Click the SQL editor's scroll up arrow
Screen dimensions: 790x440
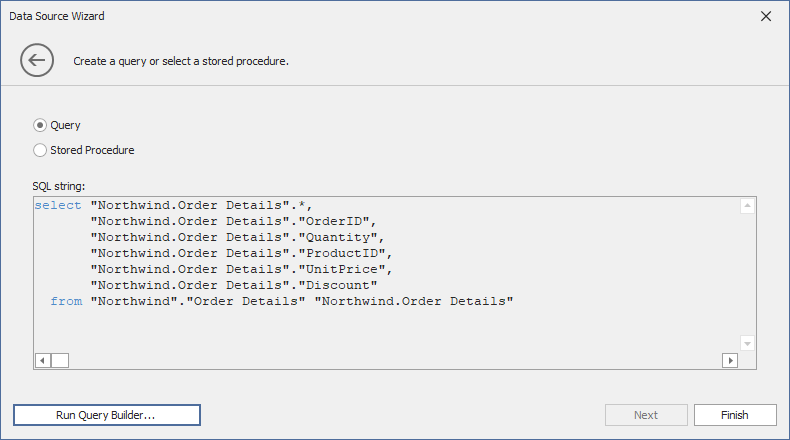[747, 206]
